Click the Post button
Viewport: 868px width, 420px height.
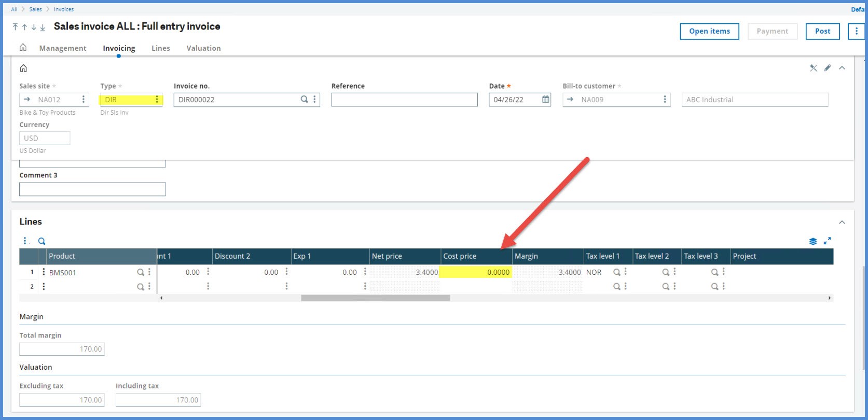point(822,31)
